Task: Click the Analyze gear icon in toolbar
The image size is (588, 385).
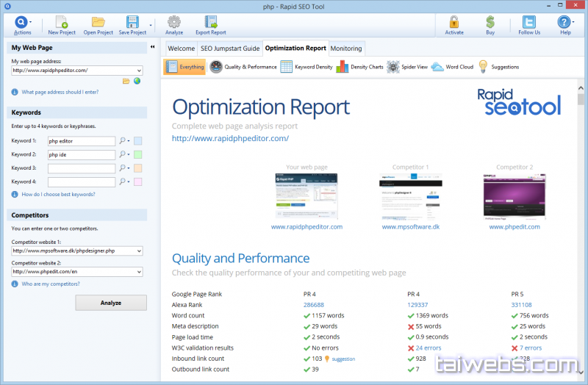Action: coord(174,22)
